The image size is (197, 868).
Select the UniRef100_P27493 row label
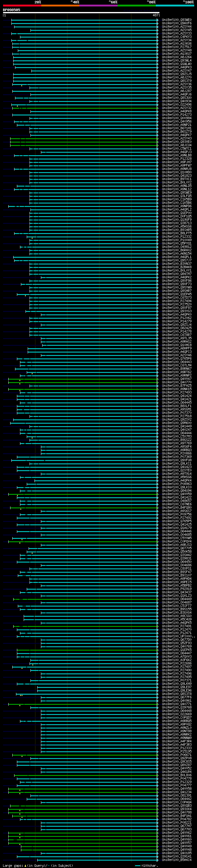tap(177, 393)
